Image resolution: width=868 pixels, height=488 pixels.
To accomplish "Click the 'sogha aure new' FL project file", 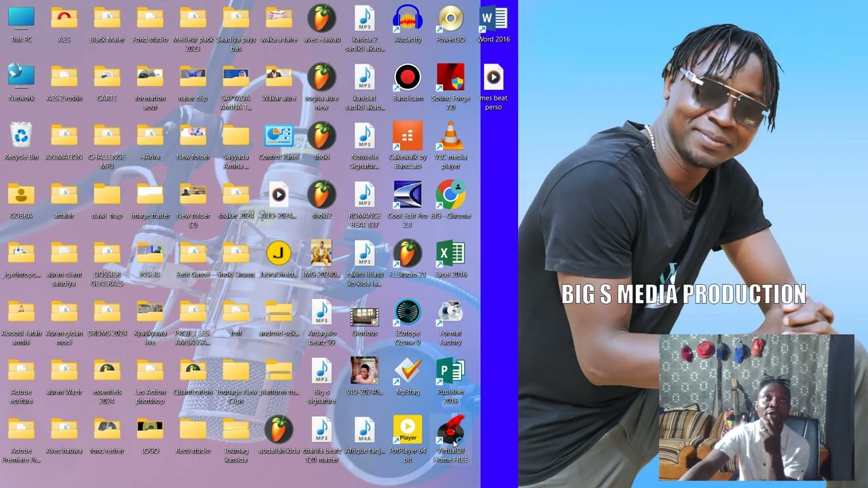I will coord(322,77).
